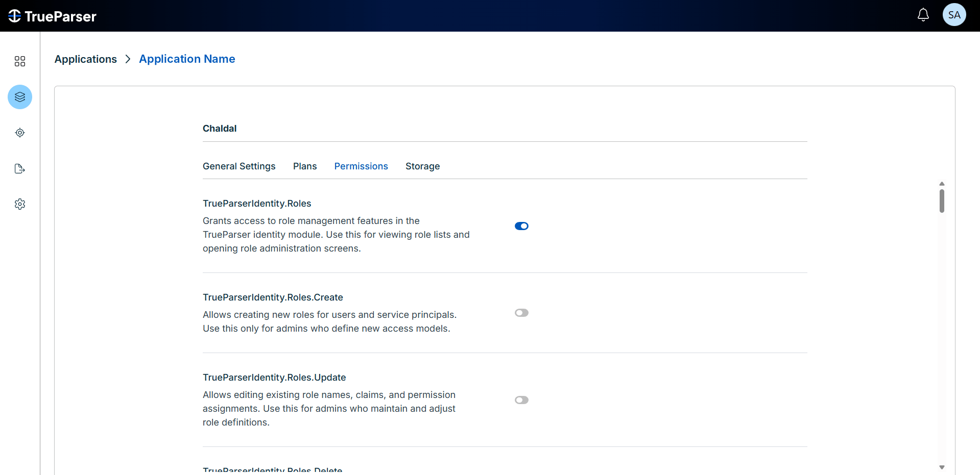The height and width of the screenshot is (475, 980).
Task: Click the TrueParserIdentity.Roles.Create title
Action: [x=273, y=297]
